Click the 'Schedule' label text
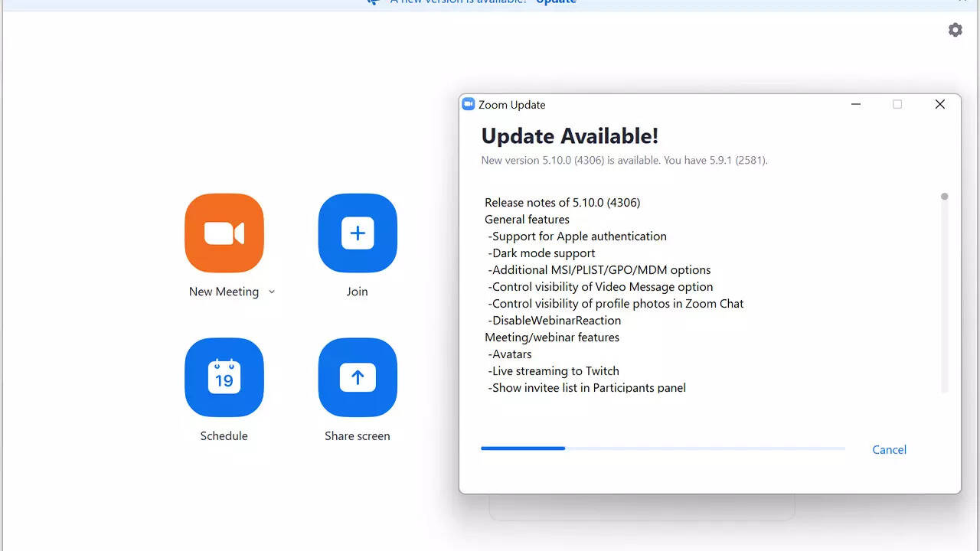Screen dimensions: 980x551 coord(224,435)
